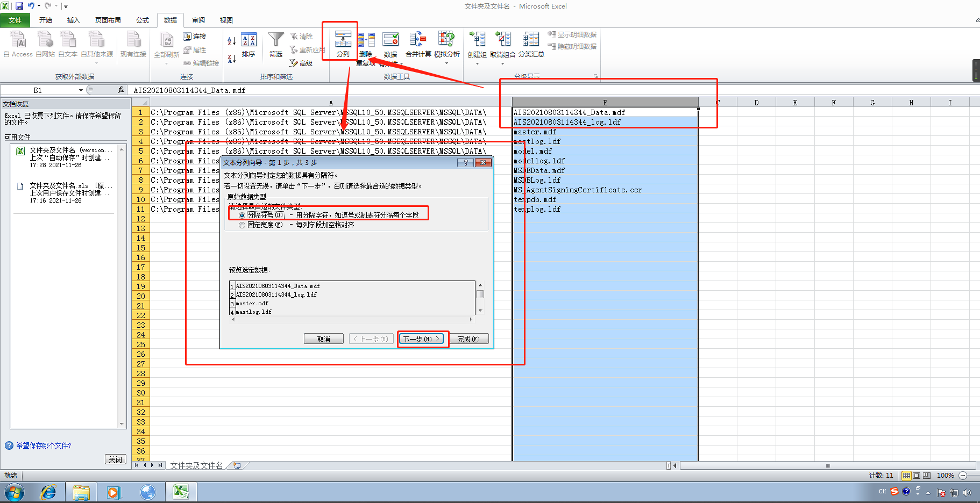Click the insert function fx icon

coord(121,90)
